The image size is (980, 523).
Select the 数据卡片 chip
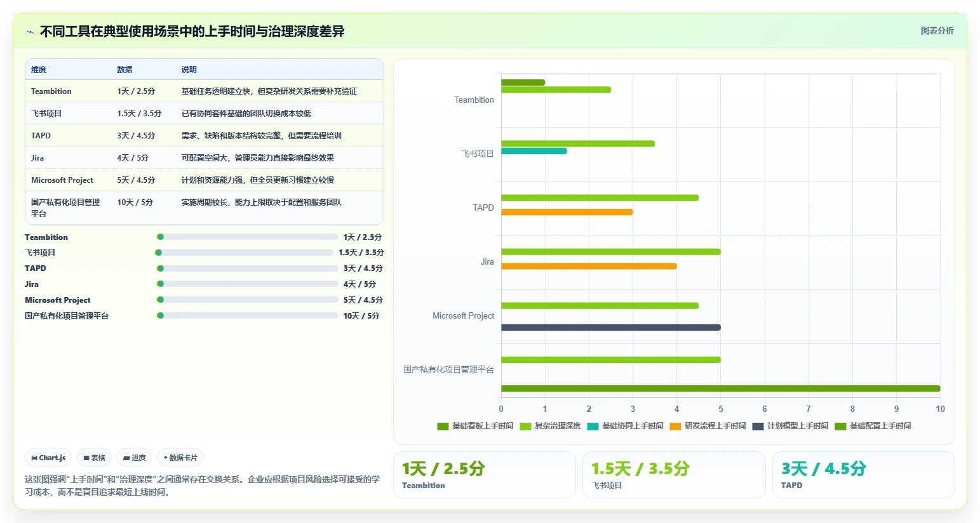pos(180,458)
